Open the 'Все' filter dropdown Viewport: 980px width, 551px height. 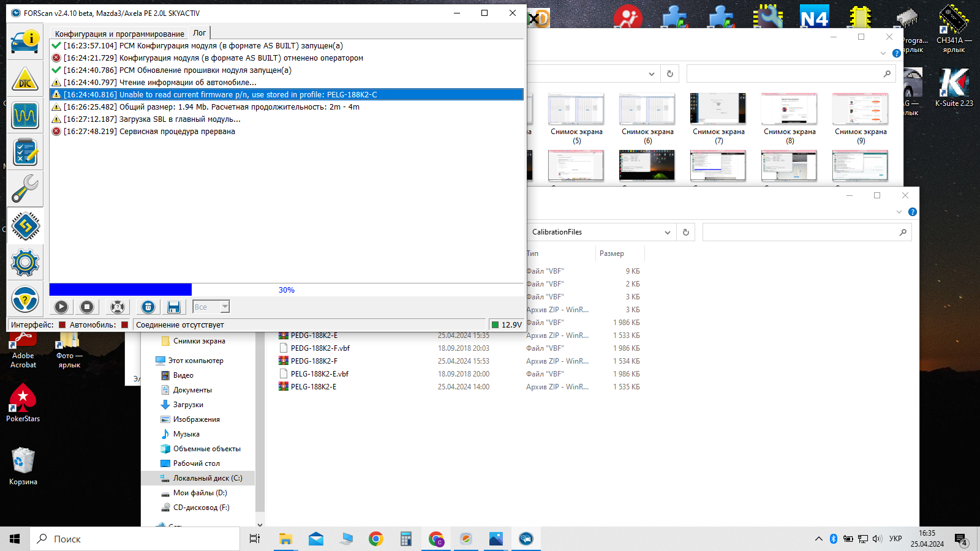pos(225,307)
